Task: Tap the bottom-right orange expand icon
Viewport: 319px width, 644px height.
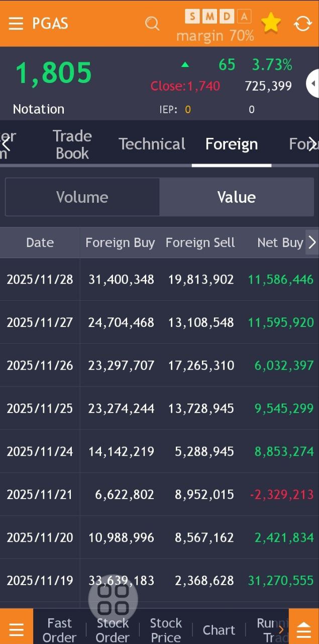Action: [x=303, y=629]
